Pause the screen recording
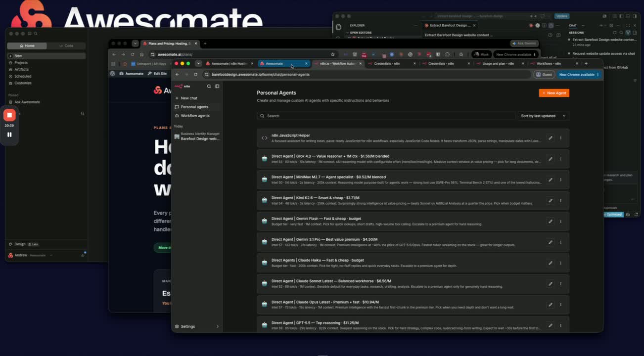Viewport: 644px width, 356px height. click(x=9, y=134)
